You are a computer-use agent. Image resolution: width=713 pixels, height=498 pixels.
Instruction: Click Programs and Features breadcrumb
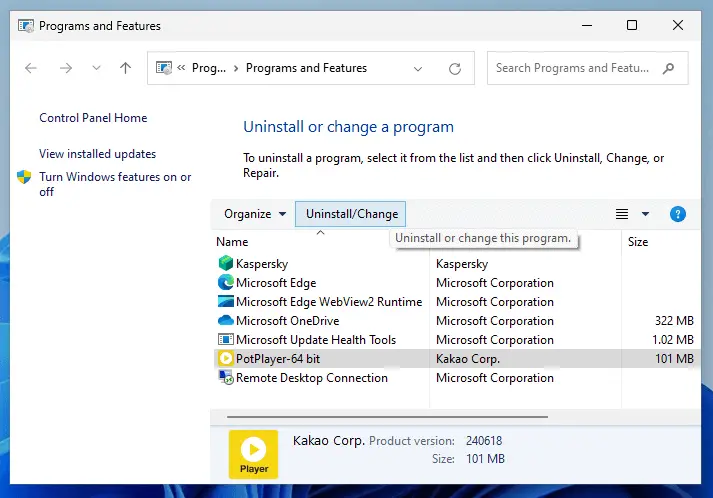306,68
